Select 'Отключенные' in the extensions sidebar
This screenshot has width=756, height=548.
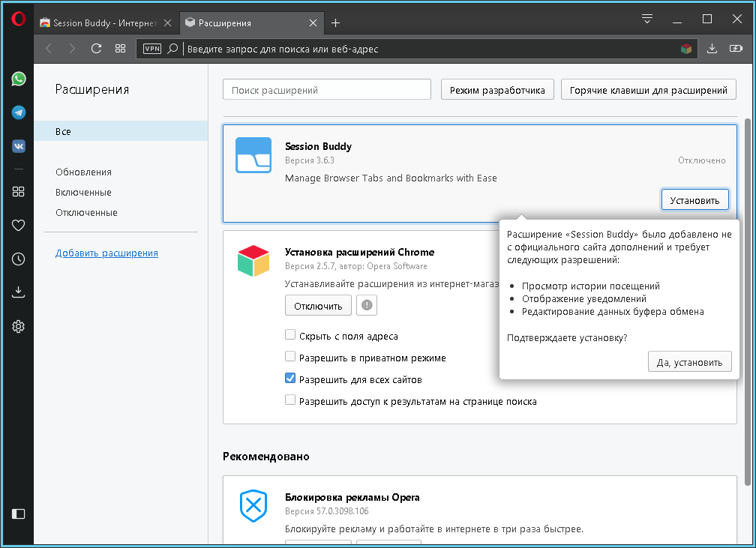coord(86,213)
